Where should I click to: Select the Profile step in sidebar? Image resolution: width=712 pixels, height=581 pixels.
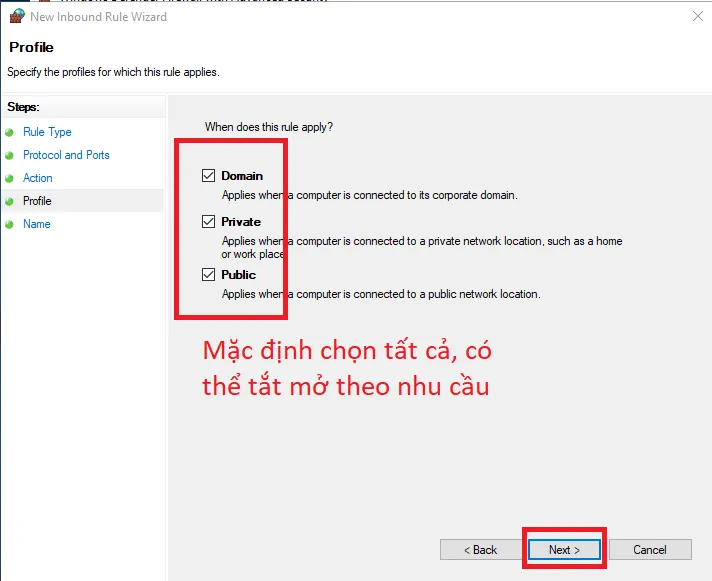37,201
